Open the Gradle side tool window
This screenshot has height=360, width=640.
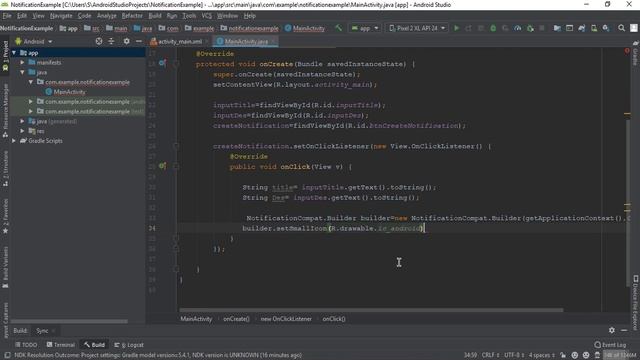pyautogui.click(x=635, y=53)
